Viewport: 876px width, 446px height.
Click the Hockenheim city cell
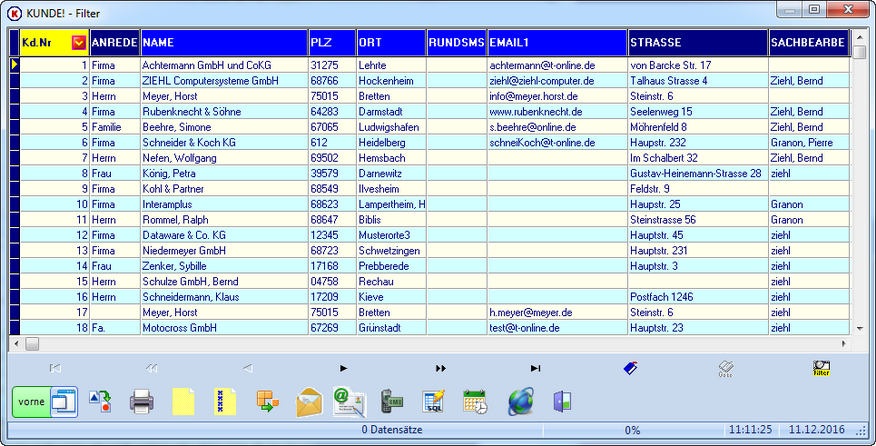[x=392, y=81]
